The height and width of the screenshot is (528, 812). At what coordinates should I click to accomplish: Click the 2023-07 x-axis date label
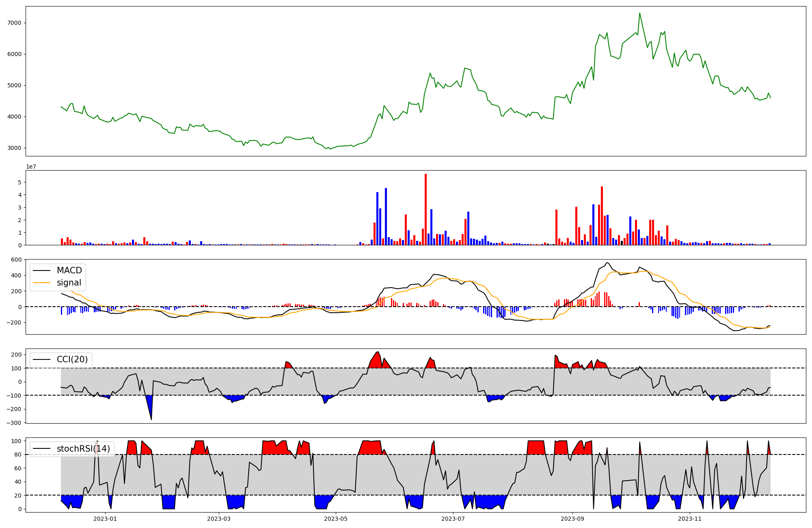pyautogui.click(x=453, y=519)
